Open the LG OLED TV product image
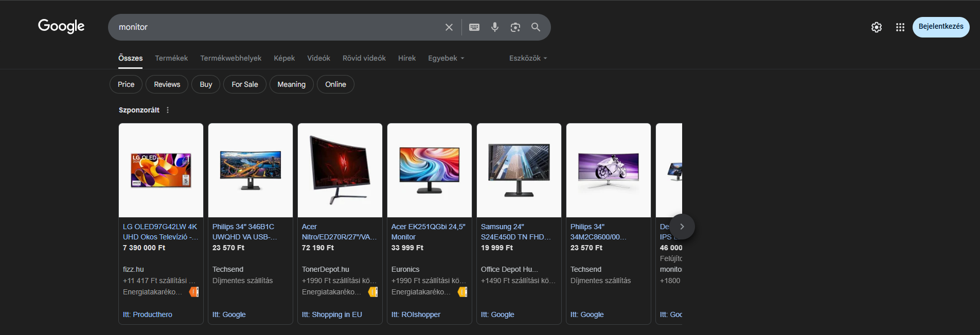 (x=161, y=170)
